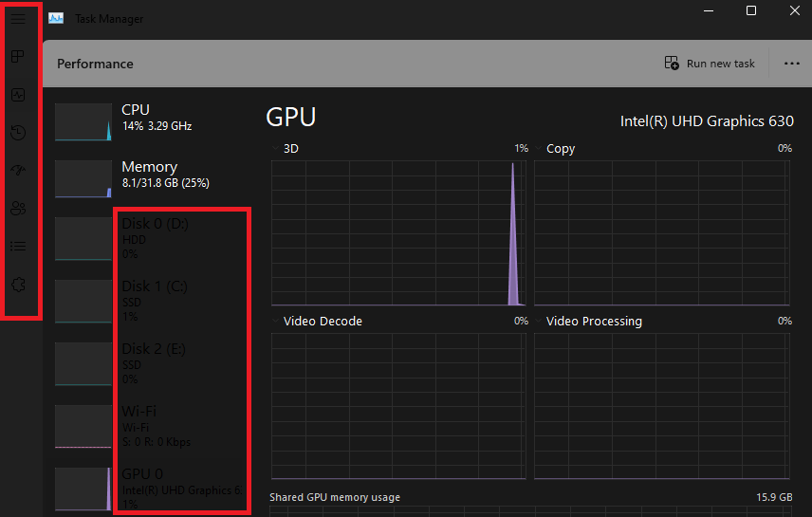This screenshot has height=517, width=812.
Task: Click the Run new task icon
Action: (672, 64)
